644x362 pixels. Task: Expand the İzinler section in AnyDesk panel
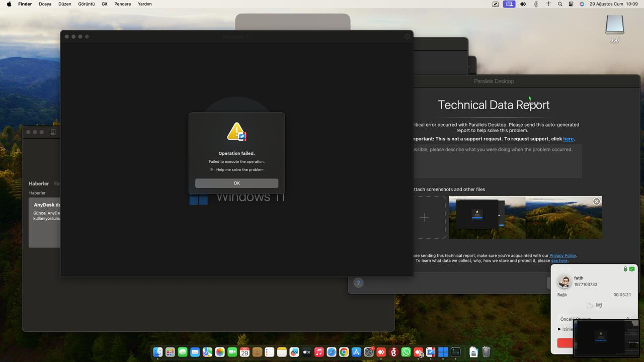[559, 329]
